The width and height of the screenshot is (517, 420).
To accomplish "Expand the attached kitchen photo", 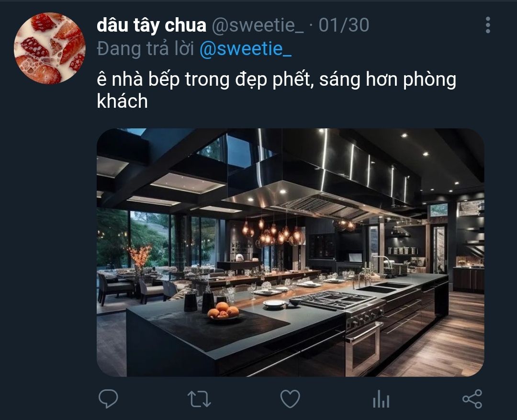I will point(290,252).
